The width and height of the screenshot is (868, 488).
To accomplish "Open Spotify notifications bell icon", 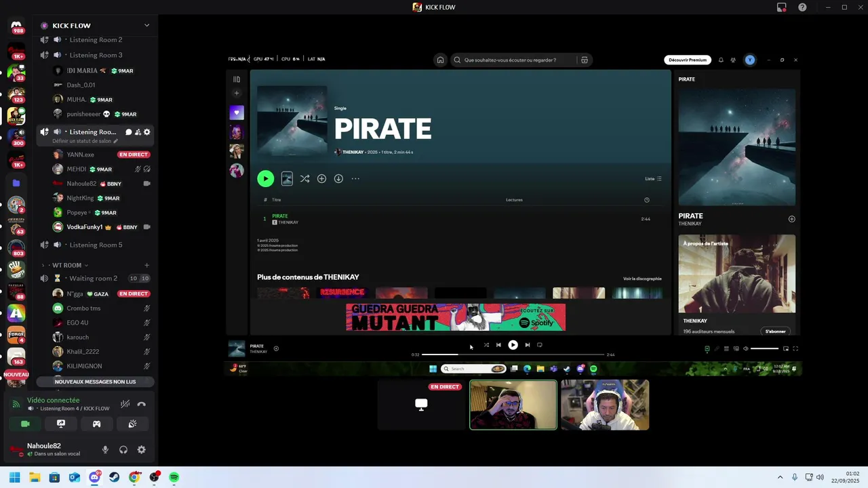I will [x=721, y=60].
